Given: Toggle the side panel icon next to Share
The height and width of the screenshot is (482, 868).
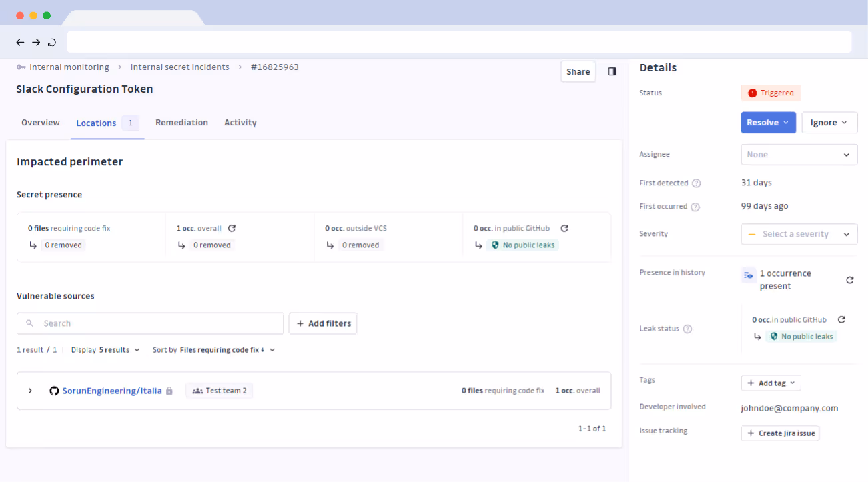Looking at the screenshot, I should click(612, 71).
